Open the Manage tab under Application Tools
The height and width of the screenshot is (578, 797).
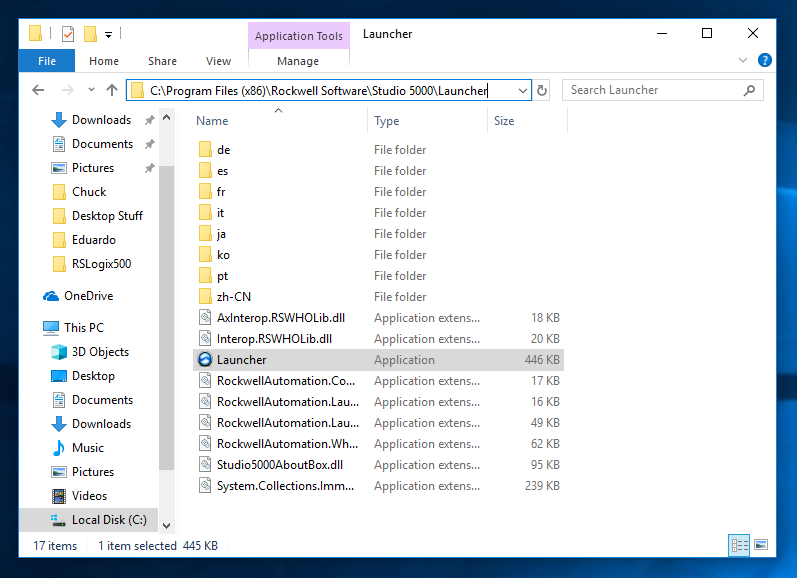[298, 61]
